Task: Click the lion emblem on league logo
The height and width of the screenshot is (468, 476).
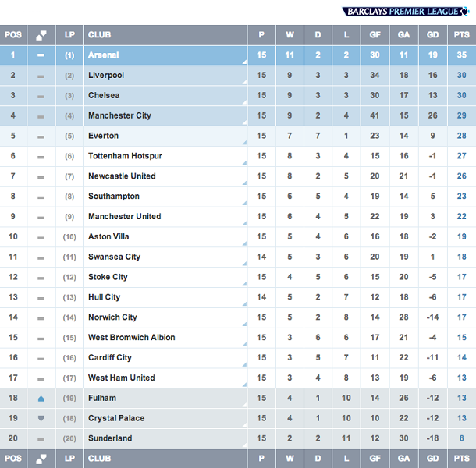Action: pos(465,12)
